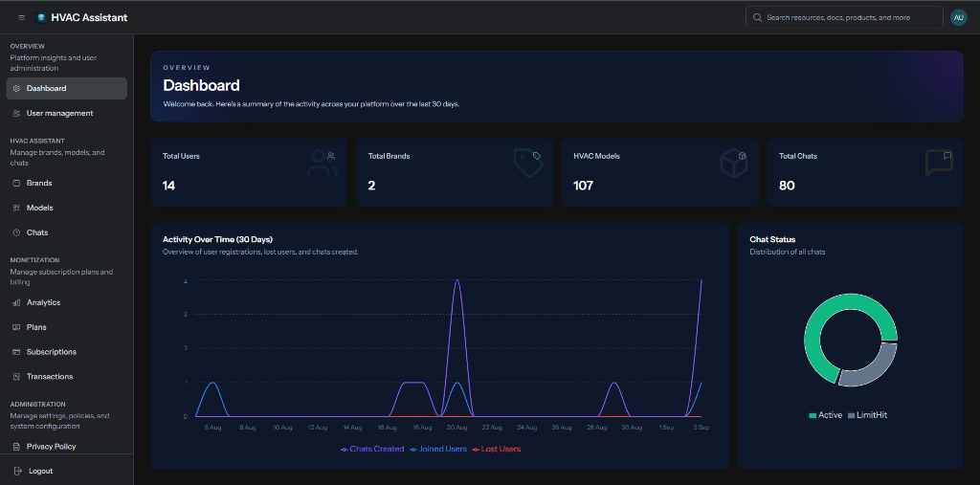This screenshot has height=485, width=980.
Task: Click the Dashboard gear icon in sidebar
Action: click(16, 89)
